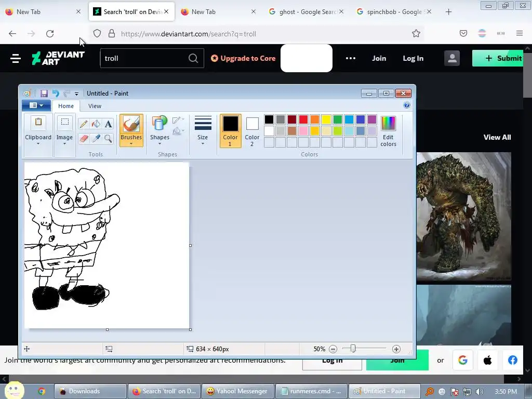Click the Paint zoom out minus button
This screenshot has width=532, height=399.
point(333,349)
